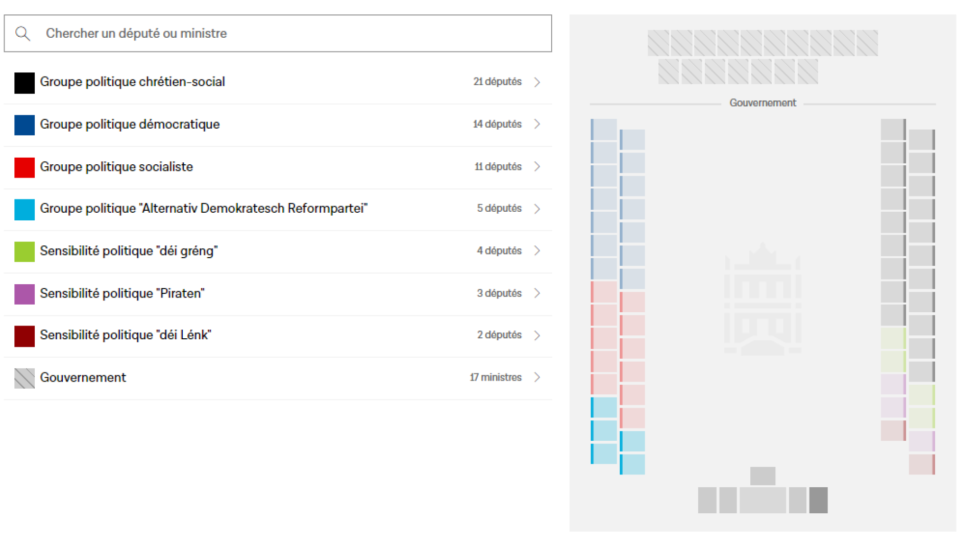
Task: Click the red socialiste color swatch
Action: 24,167
